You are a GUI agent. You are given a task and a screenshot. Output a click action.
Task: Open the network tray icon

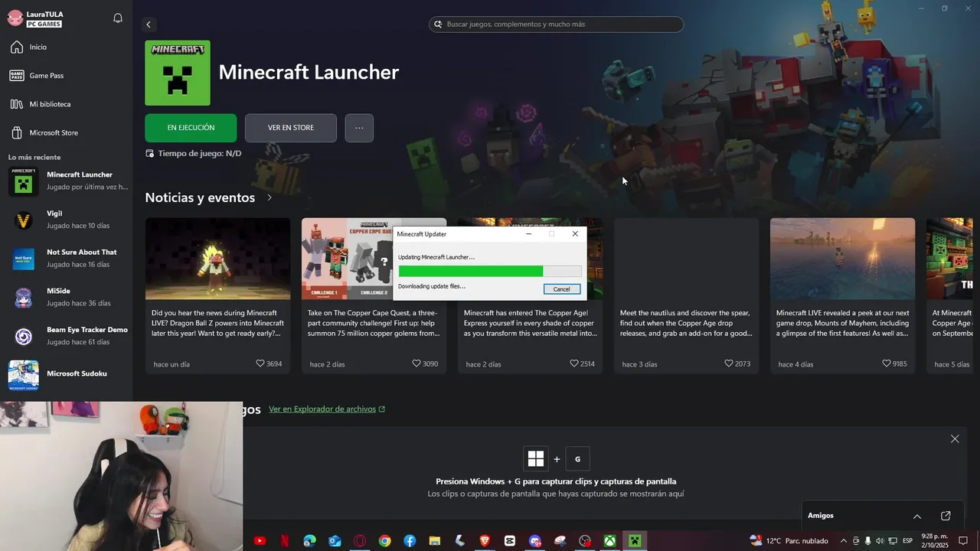893,541
